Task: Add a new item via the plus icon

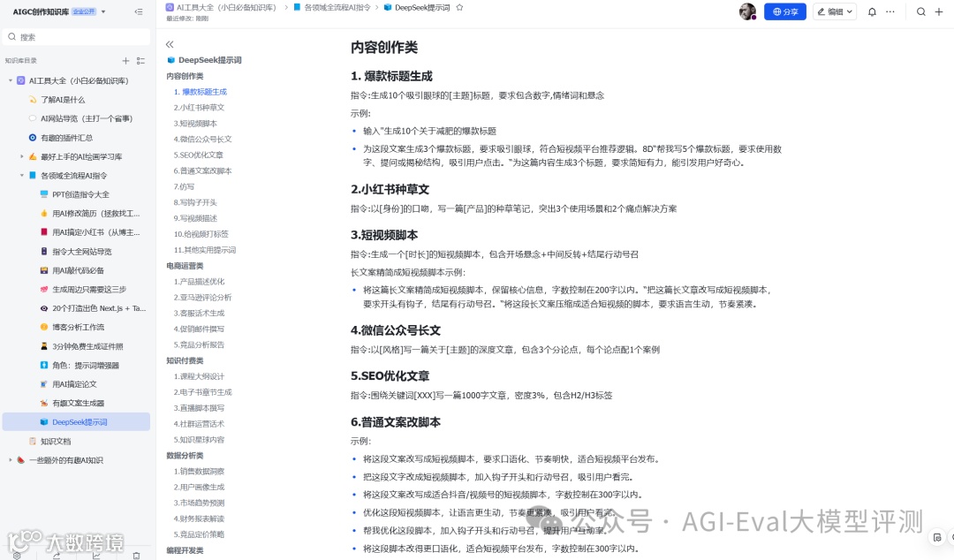Action: (125, 61)
